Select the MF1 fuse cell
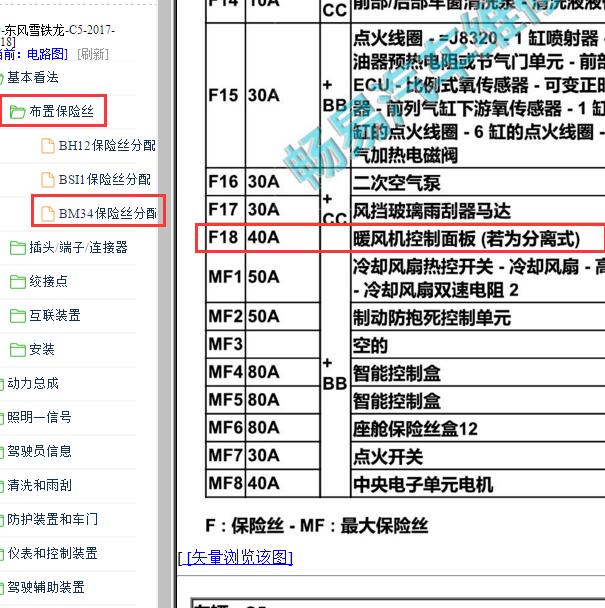605x608 pixels. (x=225, y=277)
